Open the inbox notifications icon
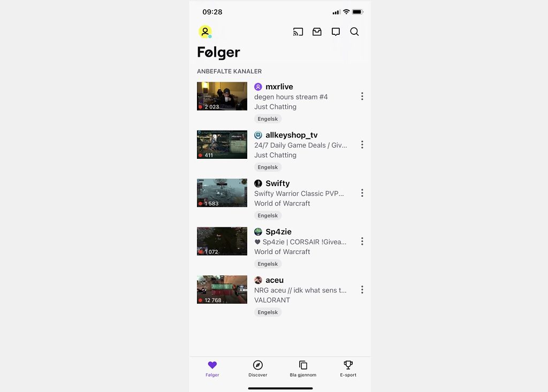 click(317, 32)
